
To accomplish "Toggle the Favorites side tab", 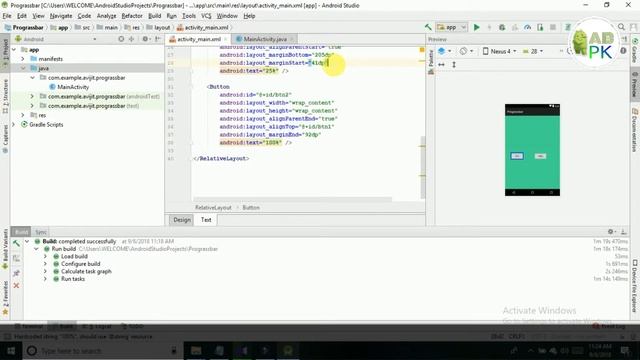I will click(x=5, y=298).
